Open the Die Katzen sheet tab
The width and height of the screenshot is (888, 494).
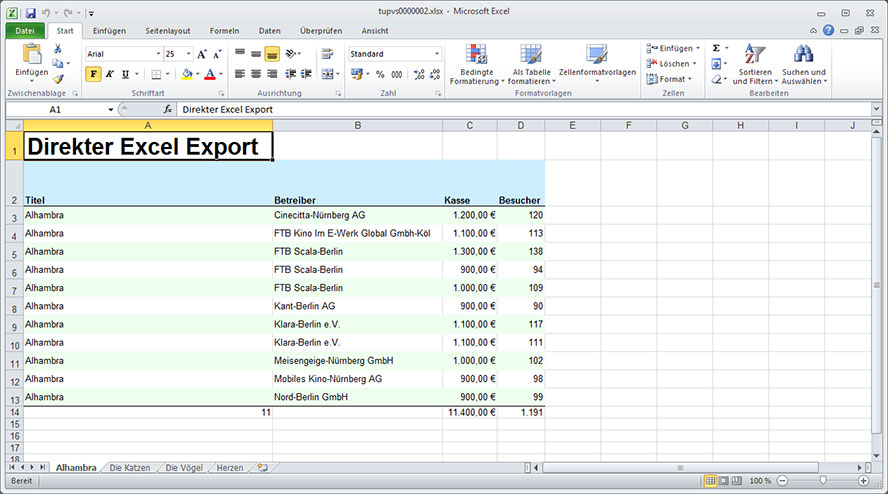click(x=130, y=468)
